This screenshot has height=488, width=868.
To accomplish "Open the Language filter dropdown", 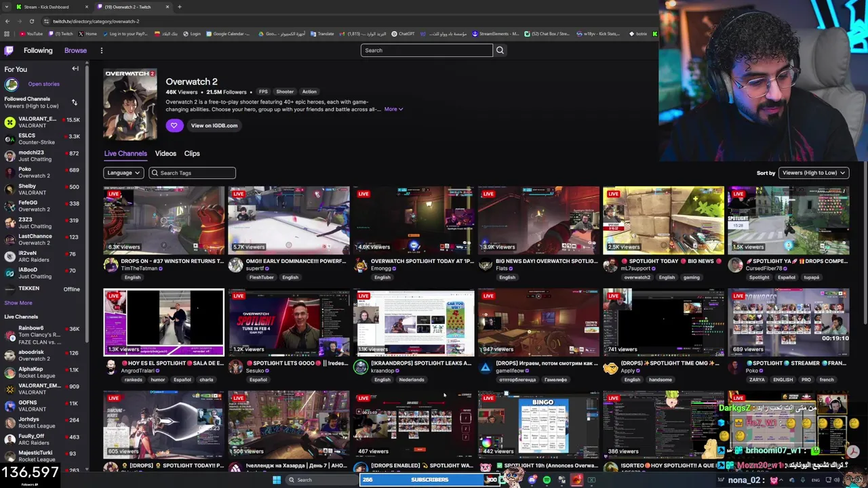I will coord(123,173).
